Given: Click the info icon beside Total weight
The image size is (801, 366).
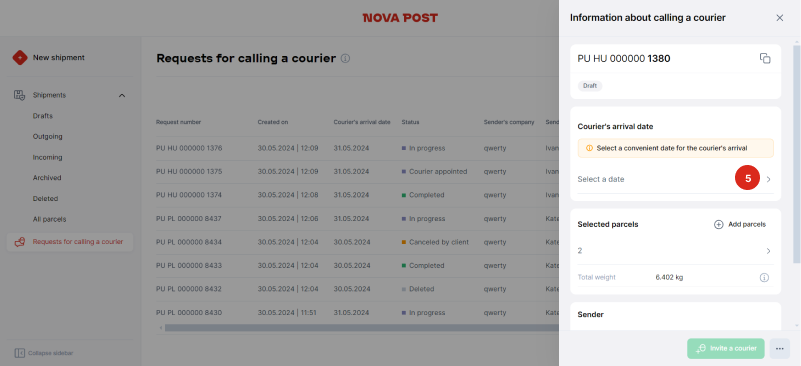Looking at the screenshot, I should click(x=764, y=278).
